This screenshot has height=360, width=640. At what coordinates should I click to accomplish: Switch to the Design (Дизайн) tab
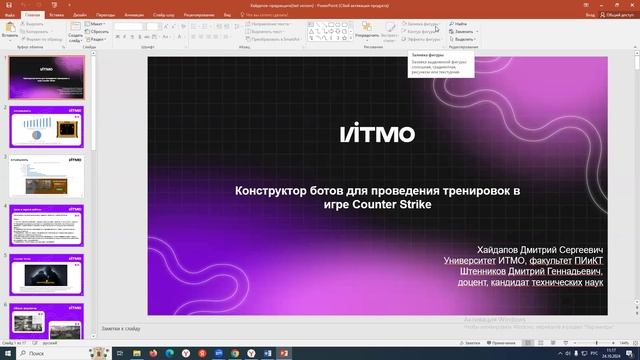(80, 15)
